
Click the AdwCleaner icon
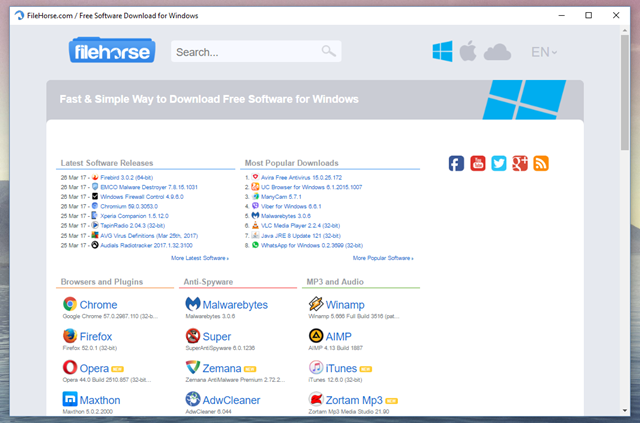[193, 399]
